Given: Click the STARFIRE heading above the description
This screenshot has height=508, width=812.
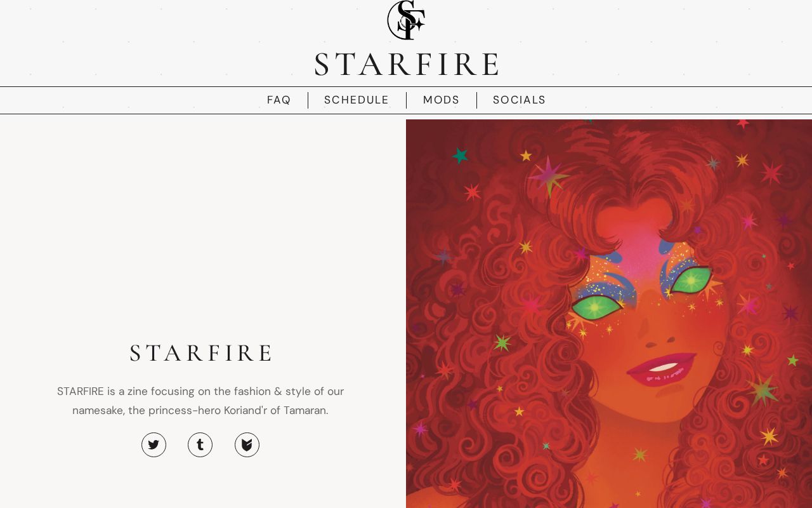Looking at the screenshot, I should click(200, 353).
